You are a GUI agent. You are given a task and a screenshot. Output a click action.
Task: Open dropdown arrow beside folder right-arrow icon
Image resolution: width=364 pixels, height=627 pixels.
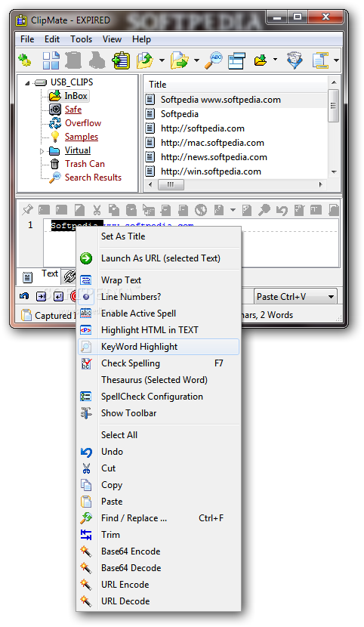pos(196,60)
